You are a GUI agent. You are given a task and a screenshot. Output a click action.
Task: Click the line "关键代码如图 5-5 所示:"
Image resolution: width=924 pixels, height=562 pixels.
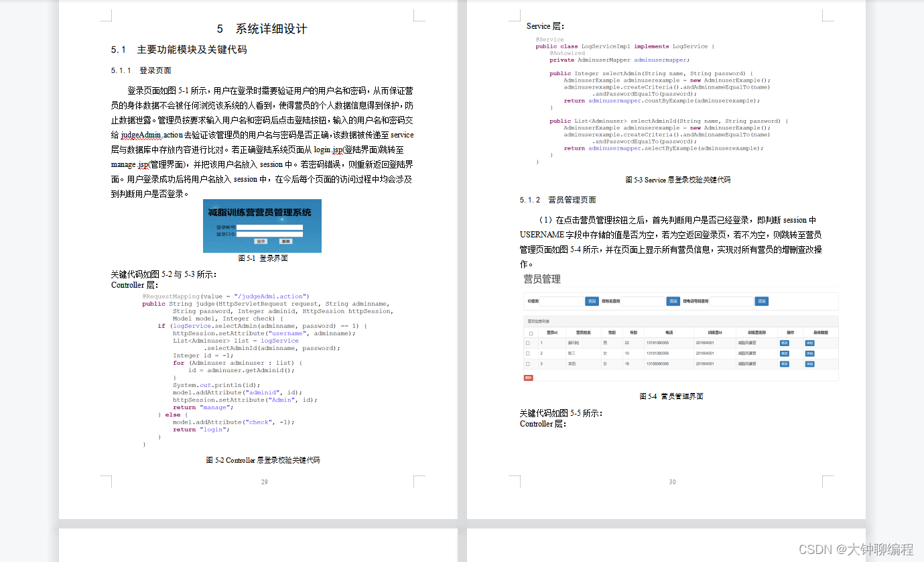tap(561, 413)
